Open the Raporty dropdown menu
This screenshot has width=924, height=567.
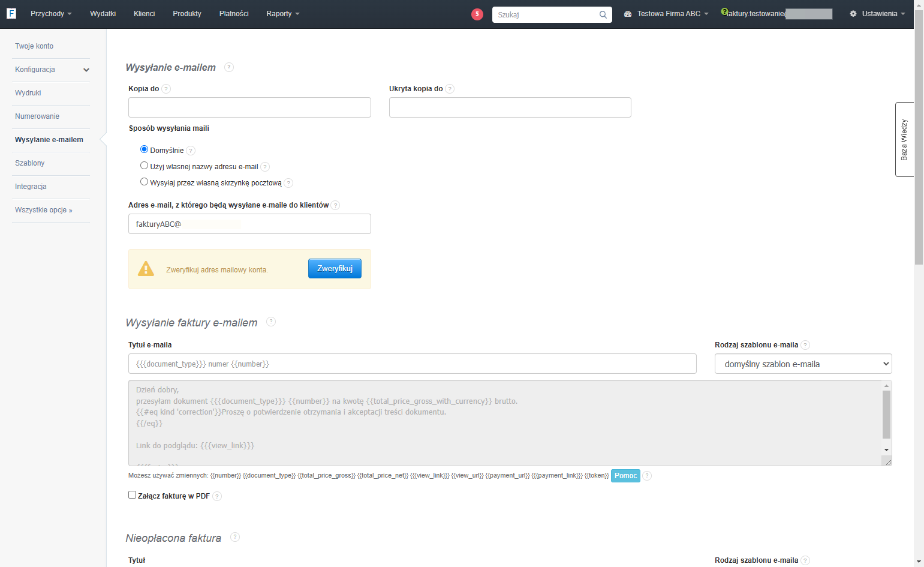283,14
